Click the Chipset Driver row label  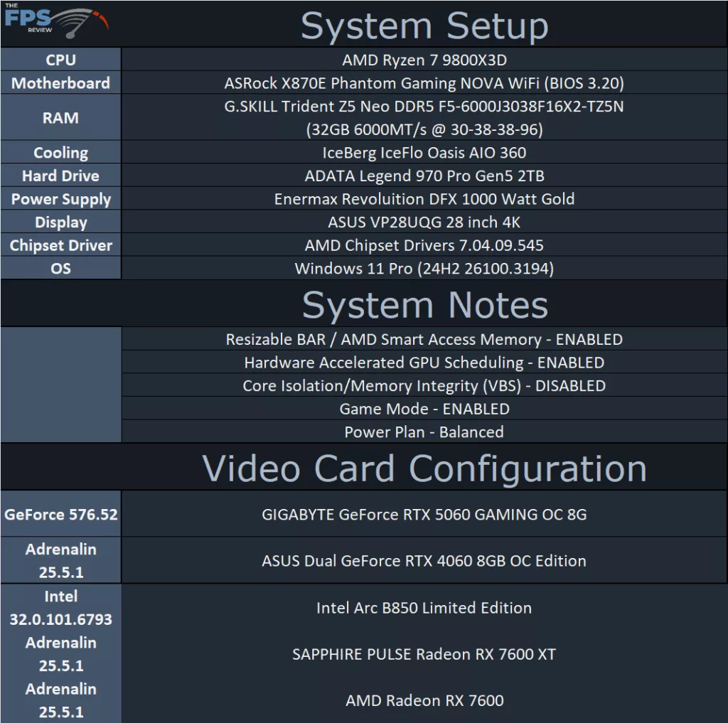(x=61, y=246)
